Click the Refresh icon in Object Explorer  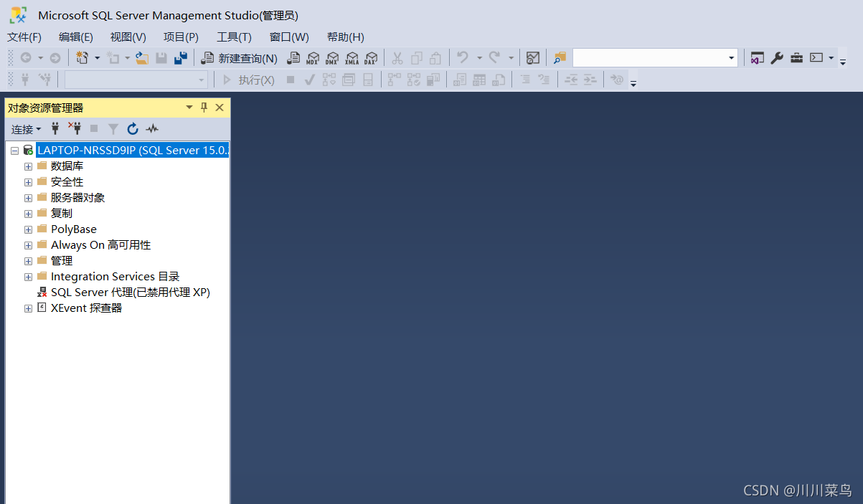point(133,129)
